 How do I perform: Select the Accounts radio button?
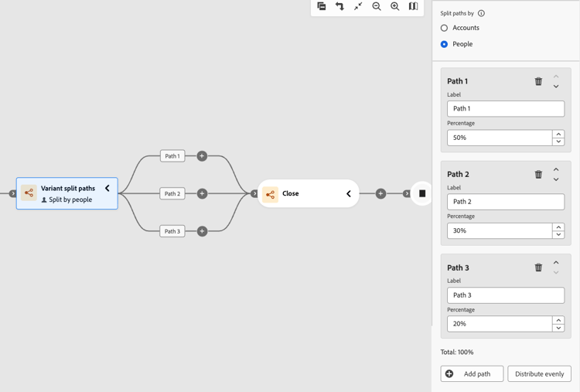coord(444,28)
